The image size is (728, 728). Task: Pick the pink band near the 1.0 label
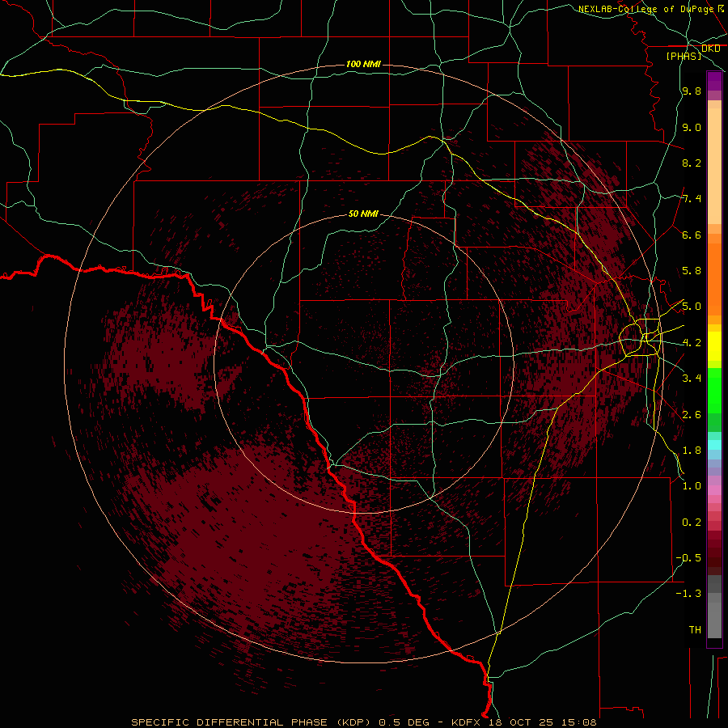pyautogui.click(x=714, y=489)
